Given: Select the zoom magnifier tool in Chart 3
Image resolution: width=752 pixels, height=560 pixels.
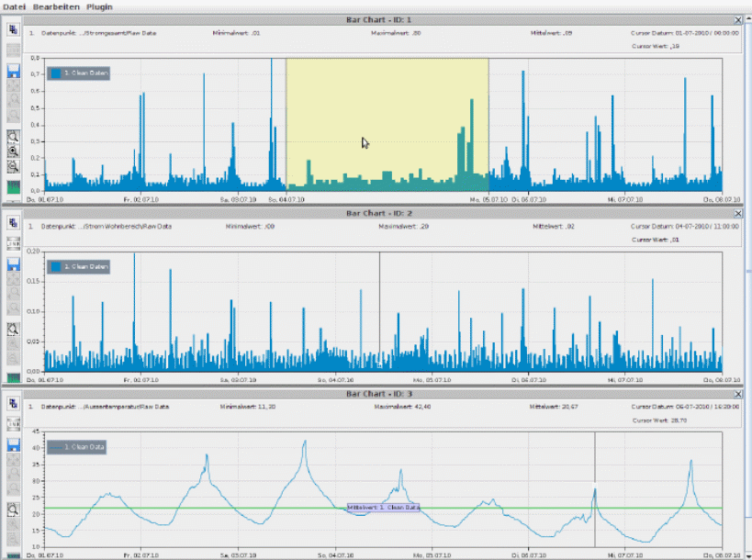Looking at the screenshot, I should [14, 508].
